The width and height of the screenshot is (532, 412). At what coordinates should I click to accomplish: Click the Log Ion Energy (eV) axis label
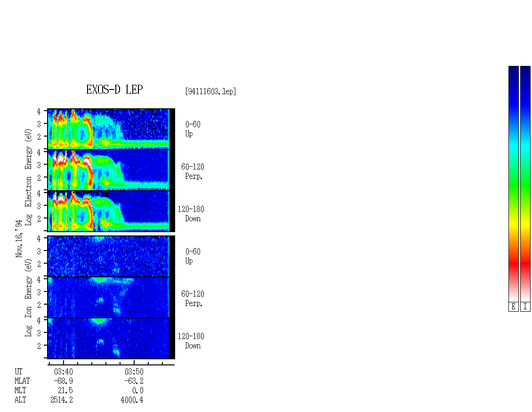tap(29, 298)
